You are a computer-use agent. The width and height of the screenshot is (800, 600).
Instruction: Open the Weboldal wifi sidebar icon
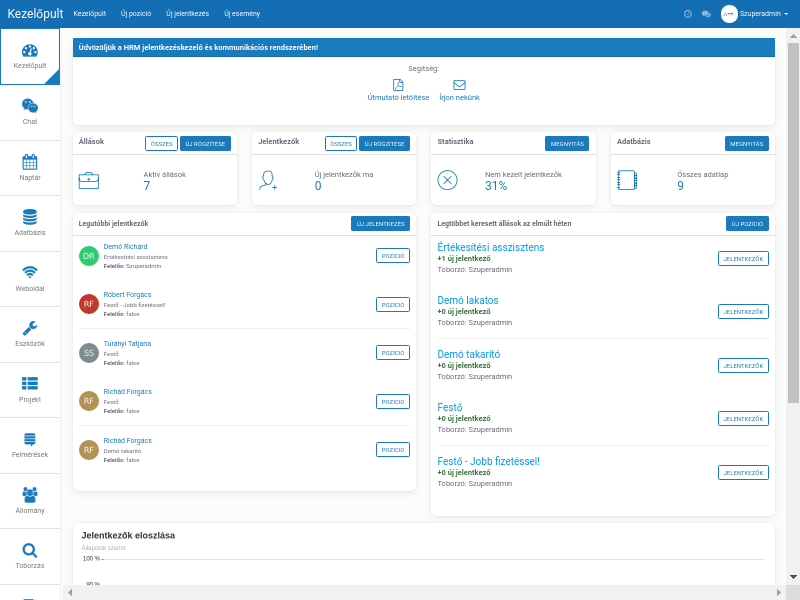coord(30,272)
